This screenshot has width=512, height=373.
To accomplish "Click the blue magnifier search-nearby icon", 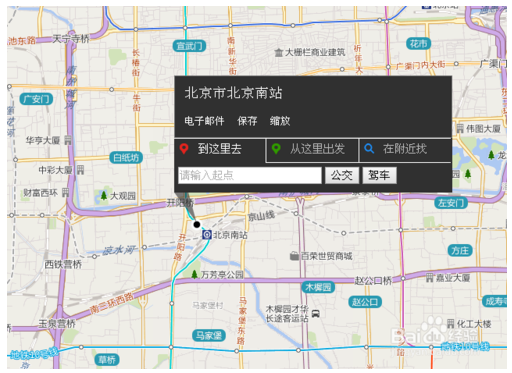I will (369, 148).
